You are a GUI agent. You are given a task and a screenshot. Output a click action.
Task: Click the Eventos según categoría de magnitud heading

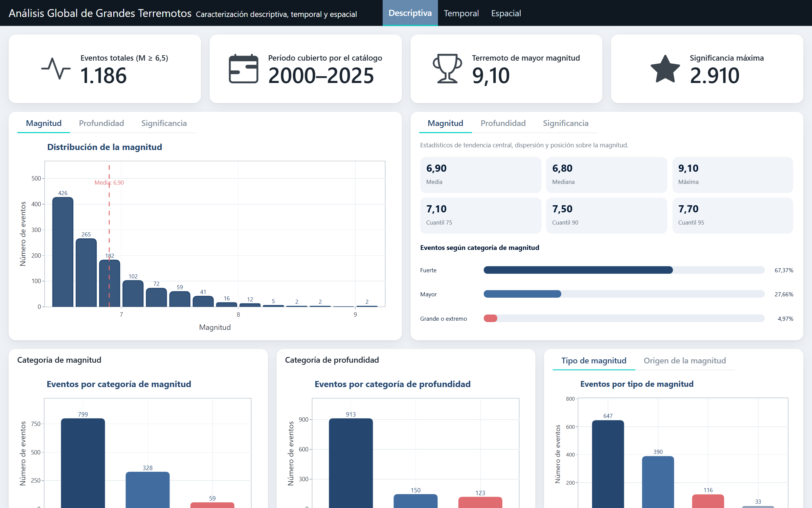click(x=480, y=248)
